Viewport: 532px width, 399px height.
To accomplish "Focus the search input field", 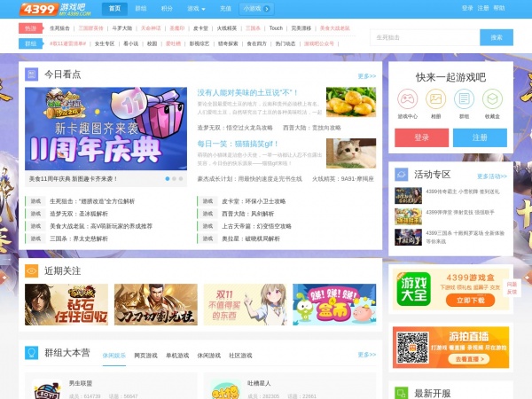I will click(425, 37).
